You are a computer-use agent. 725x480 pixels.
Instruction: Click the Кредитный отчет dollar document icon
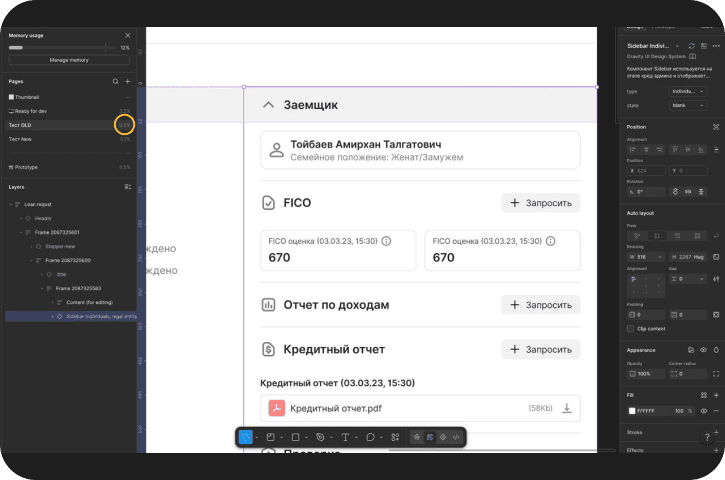[x=268, y=350]
